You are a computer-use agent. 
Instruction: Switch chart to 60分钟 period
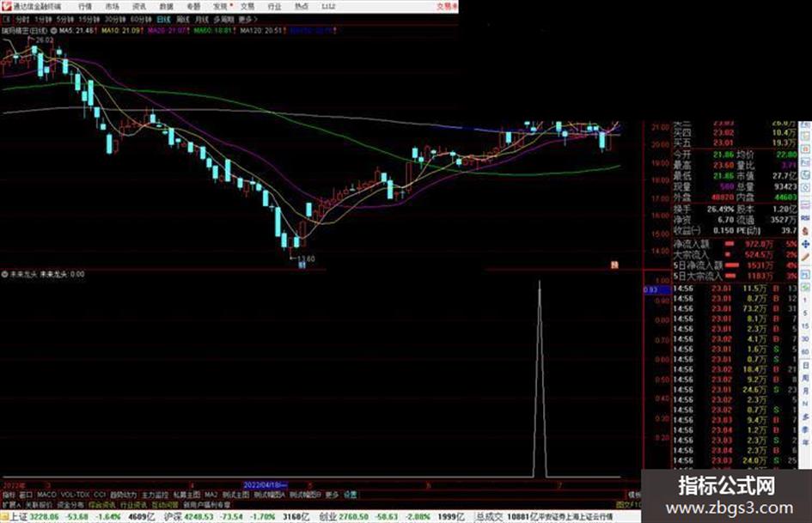coord(141,19)
